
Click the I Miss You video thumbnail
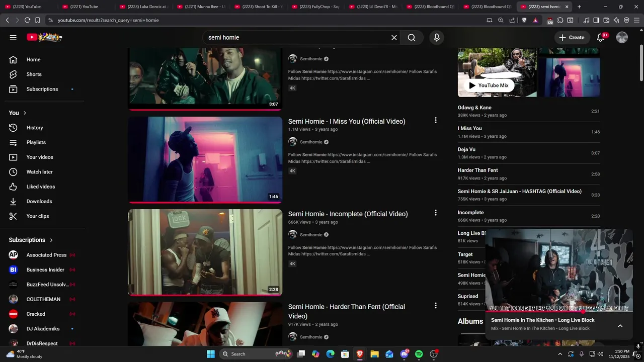click(205, 160)
